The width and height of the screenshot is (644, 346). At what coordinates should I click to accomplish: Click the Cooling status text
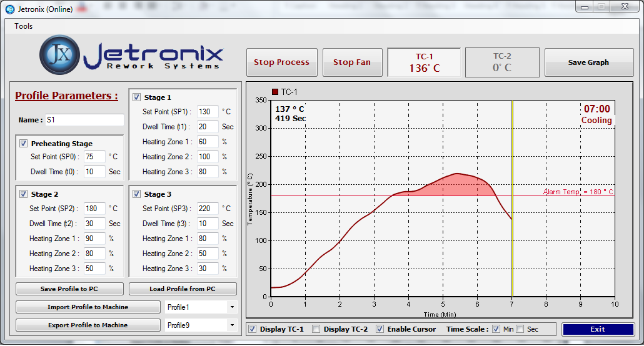tap(596, 121)
